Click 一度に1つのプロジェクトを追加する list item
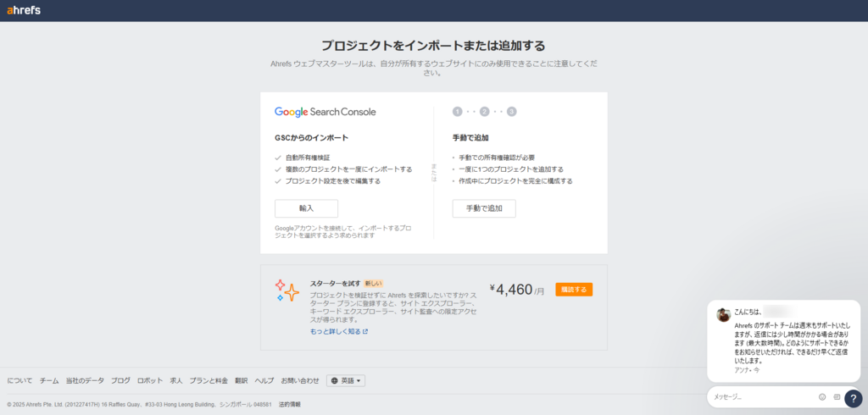Image resolution: width=868 pixels, height=415 pixels. point(511,169)
